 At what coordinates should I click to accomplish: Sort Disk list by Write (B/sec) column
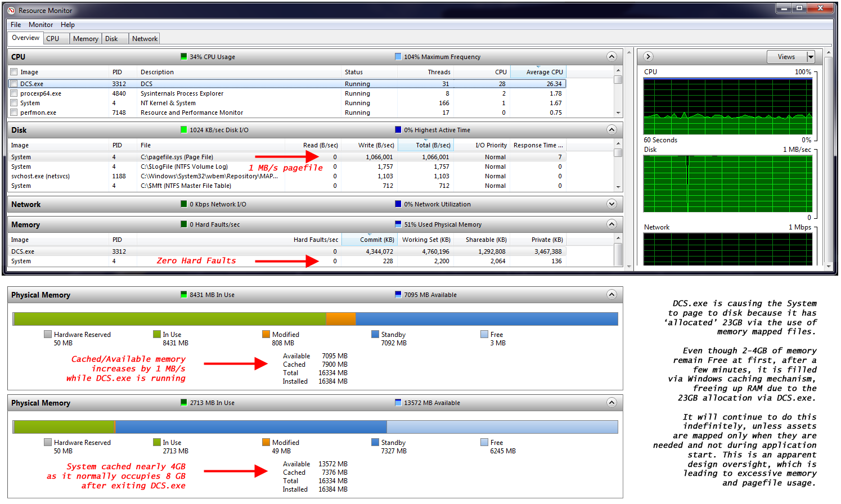click(369, 145)
